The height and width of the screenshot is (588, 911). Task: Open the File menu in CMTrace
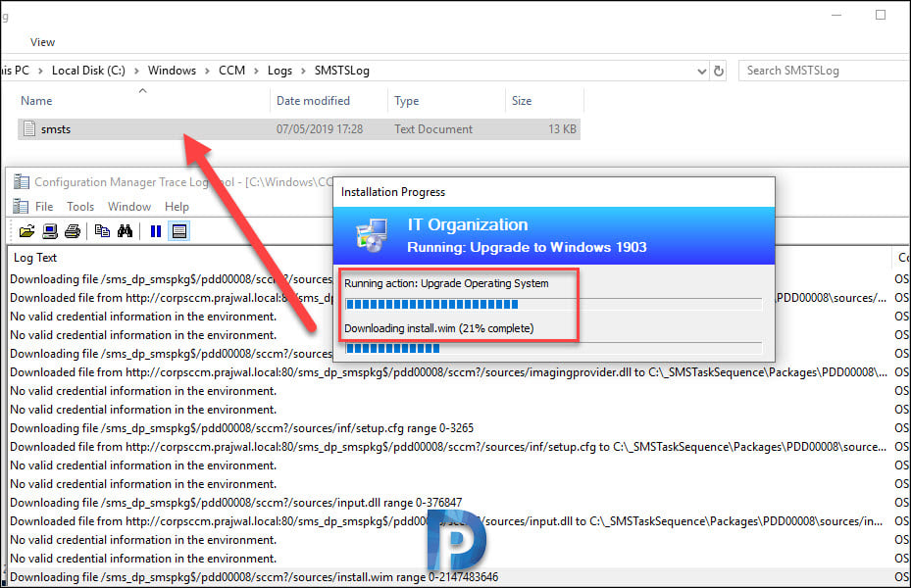click(x=44, y=206)
